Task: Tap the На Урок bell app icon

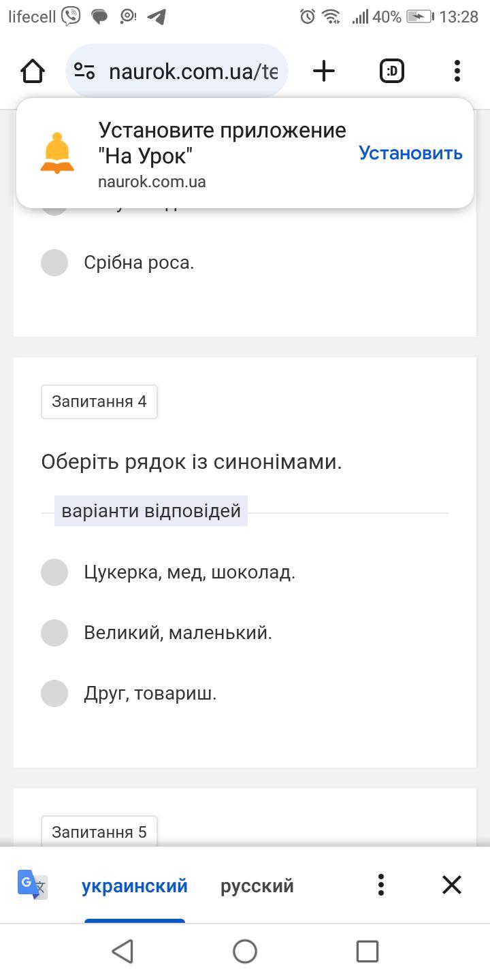Action: click(57, 154)
